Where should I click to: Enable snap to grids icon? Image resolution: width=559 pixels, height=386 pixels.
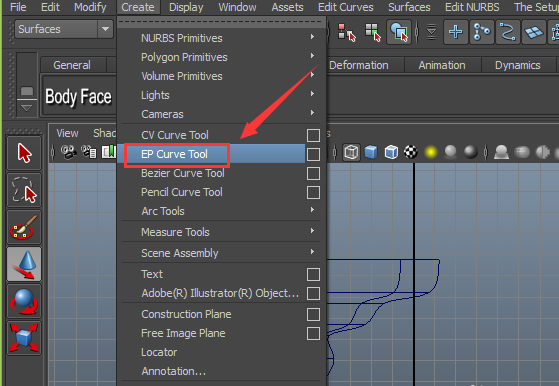pos(456,32)
